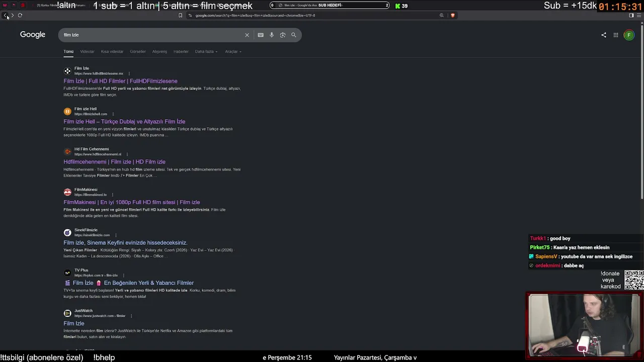
Task: Open the Google account avatar F
Action: (x=629, y=35)
